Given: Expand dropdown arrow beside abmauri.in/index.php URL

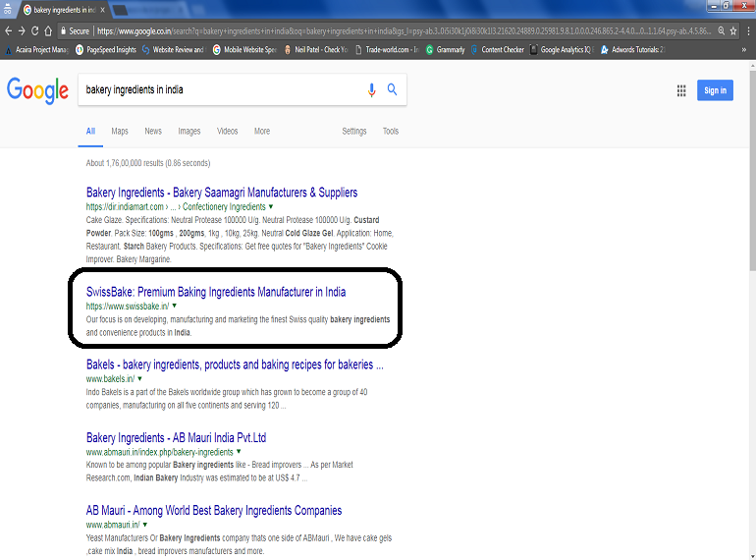Looking at the screenshot, I should pos(239,452).
